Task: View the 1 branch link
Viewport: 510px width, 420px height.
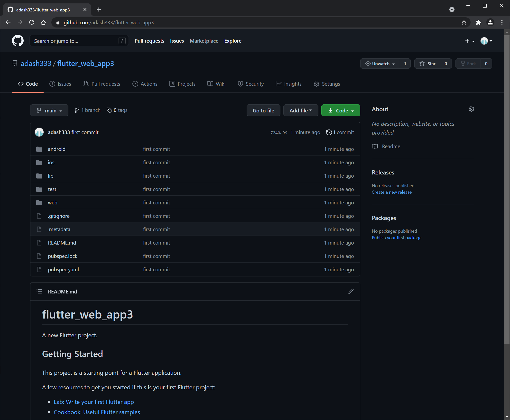Action: (x=87, y=110)
